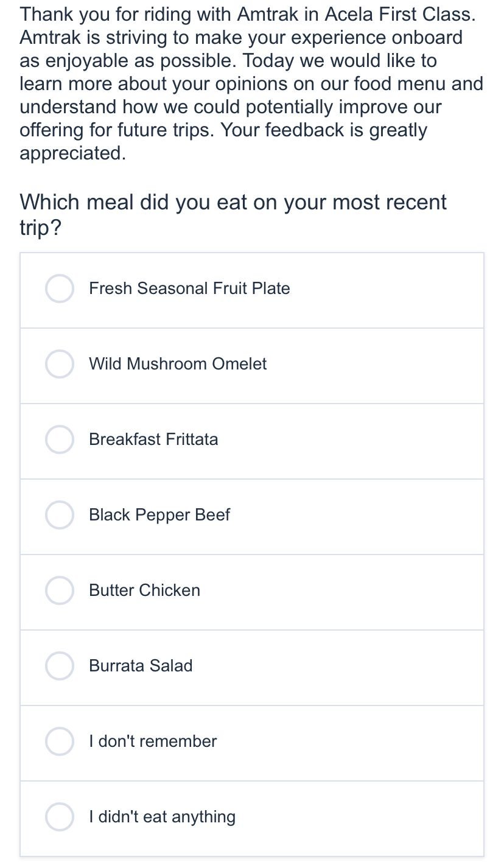
Task: Select the I don't remember radio button
Action: (60, 741)
